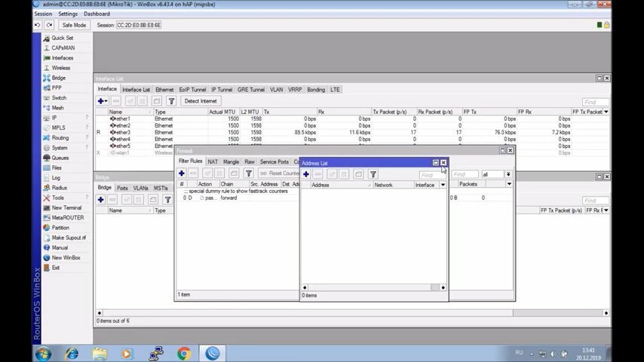Open the PPP sidebar entry

tap(57, 88)
